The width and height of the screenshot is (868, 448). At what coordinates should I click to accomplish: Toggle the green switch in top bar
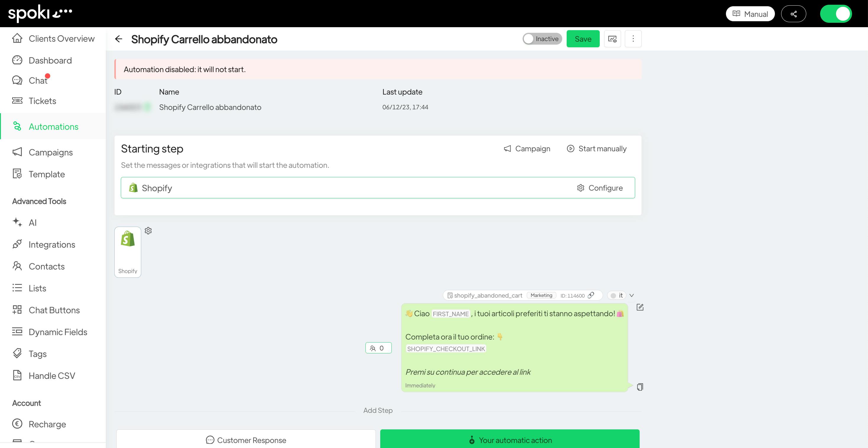836,14
